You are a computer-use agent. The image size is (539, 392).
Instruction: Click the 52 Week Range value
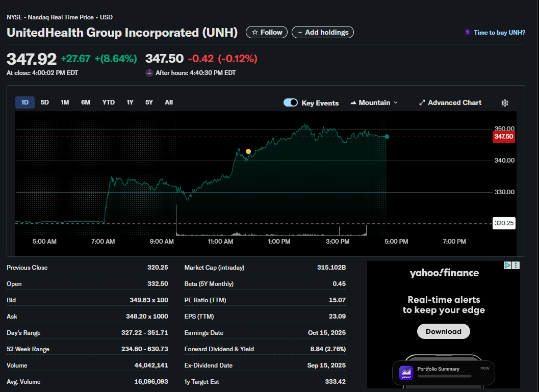coord(145,349)
